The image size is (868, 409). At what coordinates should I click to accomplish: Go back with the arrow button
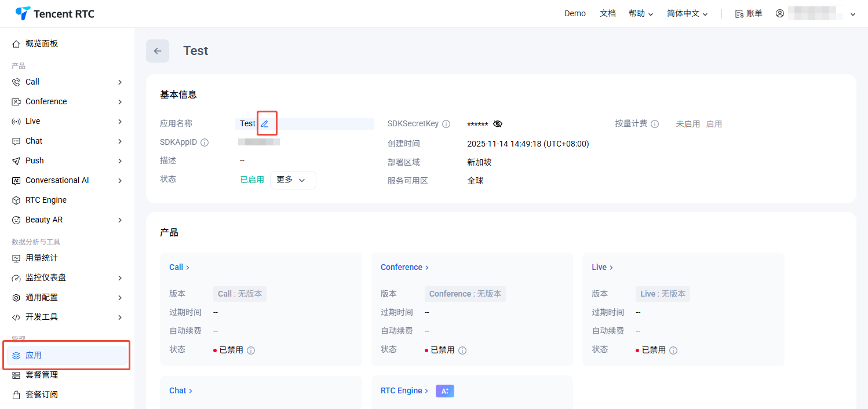tap(158, 51)
